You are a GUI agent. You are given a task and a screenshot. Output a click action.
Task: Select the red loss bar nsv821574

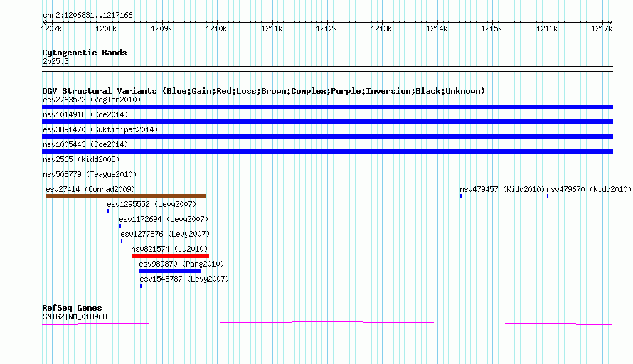tap(171, 256)
